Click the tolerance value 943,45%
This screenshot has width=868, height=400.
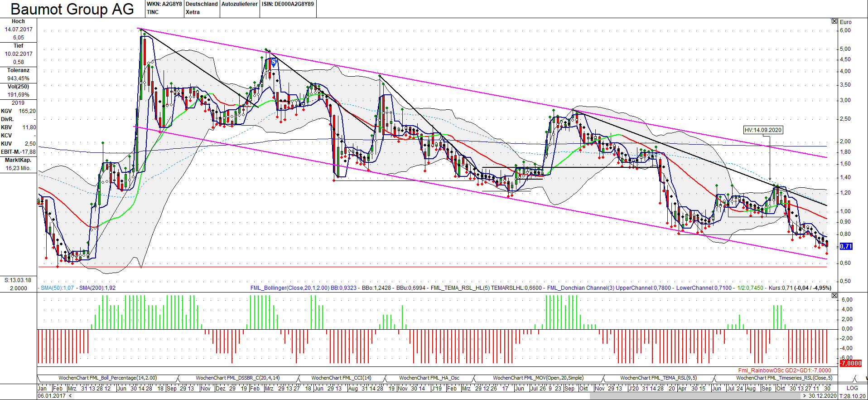[18, 78]
